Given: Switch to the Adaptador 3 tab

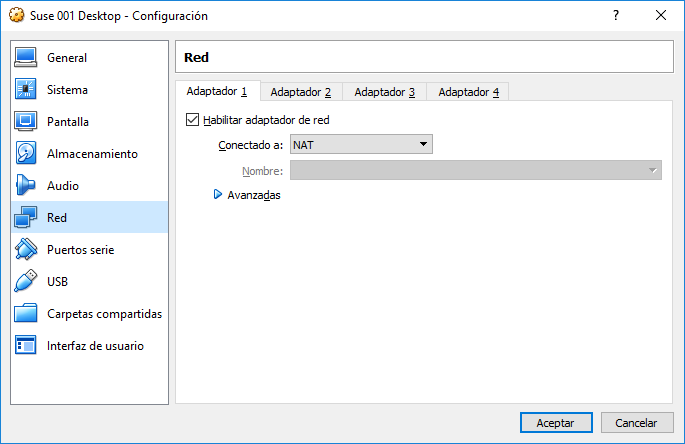Looking at the screenshot, I should (384, 92).
